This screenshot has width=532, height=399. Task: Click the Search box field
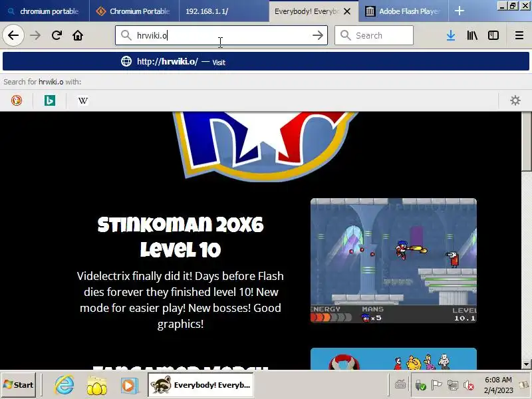coord(374,35)
